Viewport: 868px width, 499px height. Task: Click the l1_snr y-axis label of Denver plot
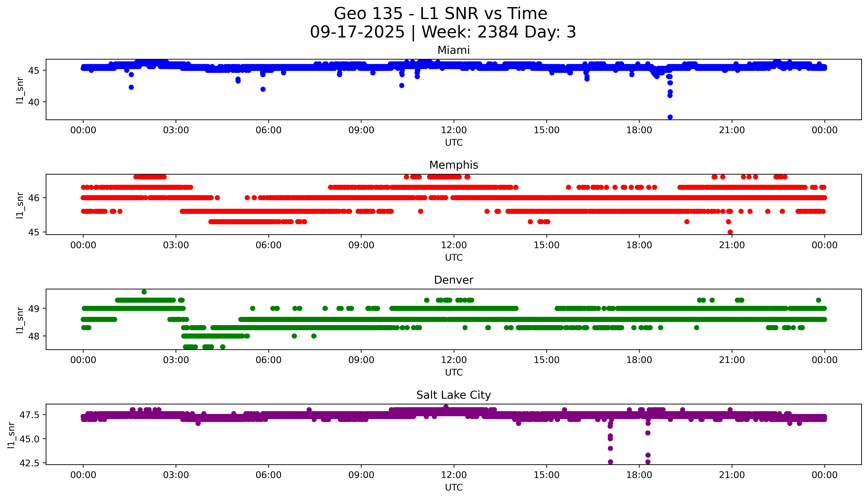20,320
